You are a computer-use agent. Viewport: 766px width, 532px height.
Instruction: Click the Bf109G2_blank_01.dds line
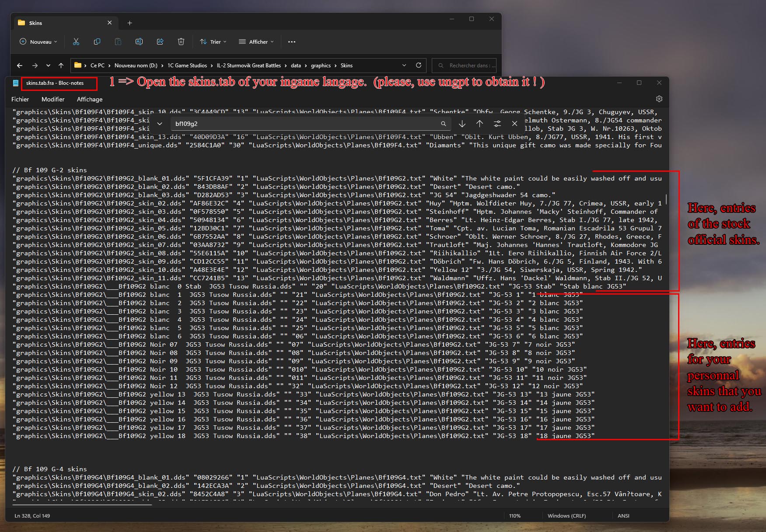coord(337,178)
